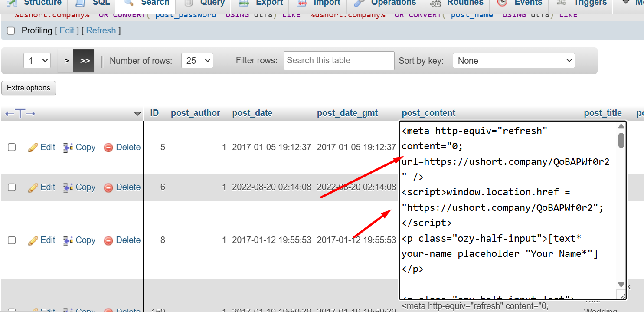644x312 pixels.
Task: Enable the Profiling checkbox
Action: pyautogui.click(x=11, y=31)
